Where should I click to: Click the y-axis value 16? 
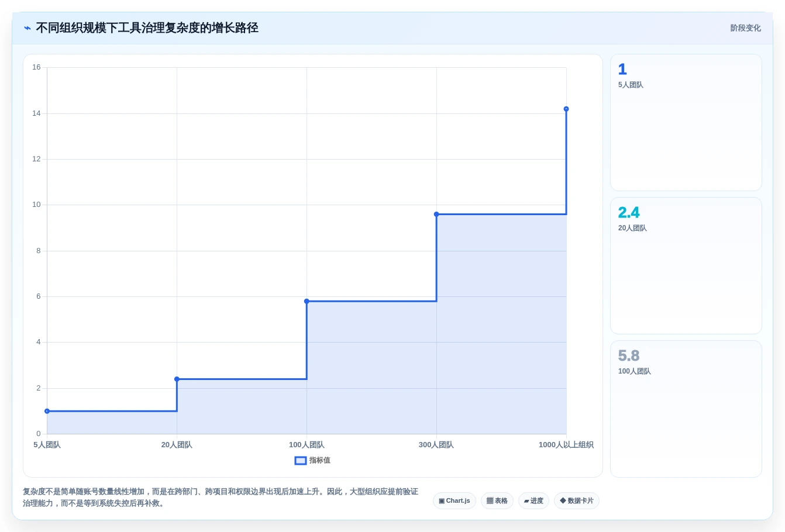coord(37,67)
